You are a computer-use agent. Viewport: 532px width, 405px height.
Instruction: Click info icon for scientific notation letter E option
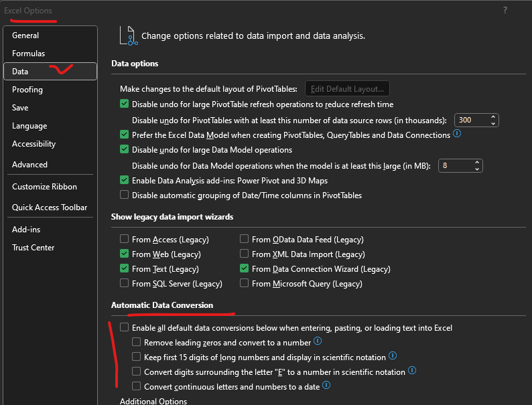(x=412, y=371)
